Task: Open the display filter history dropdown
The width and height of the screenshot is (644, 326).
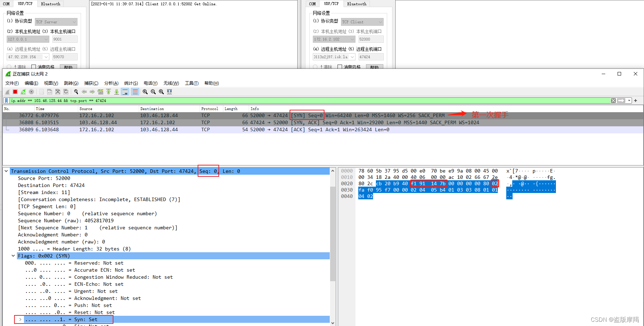Action: click(x=629, y=101)
